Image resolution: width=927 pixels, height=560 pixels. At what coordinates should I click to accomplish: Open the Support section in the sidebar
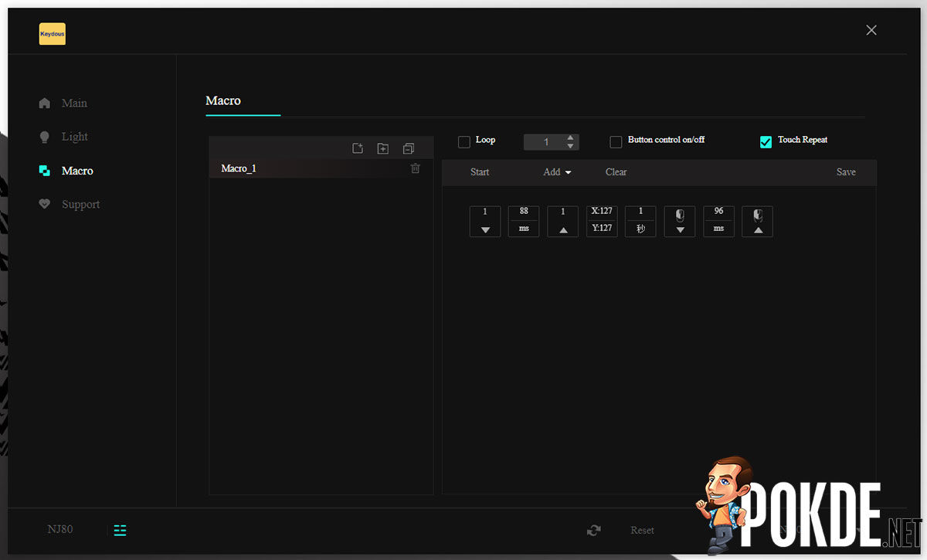pos(70,205)
